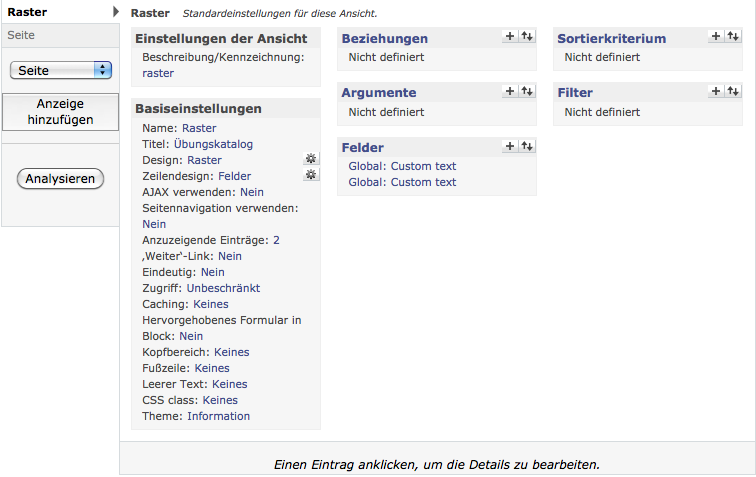Add a new field in Felder

click(x=510, y=146)
